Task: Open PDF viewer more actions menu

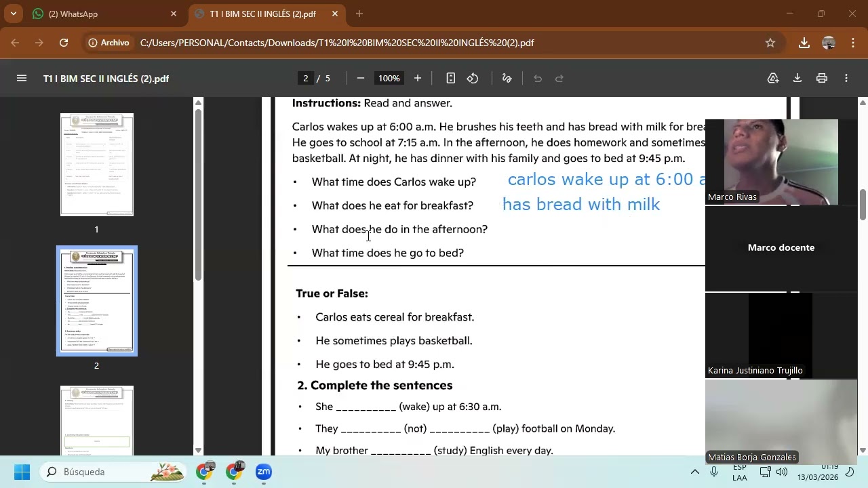Action: (x=846, y=79)
